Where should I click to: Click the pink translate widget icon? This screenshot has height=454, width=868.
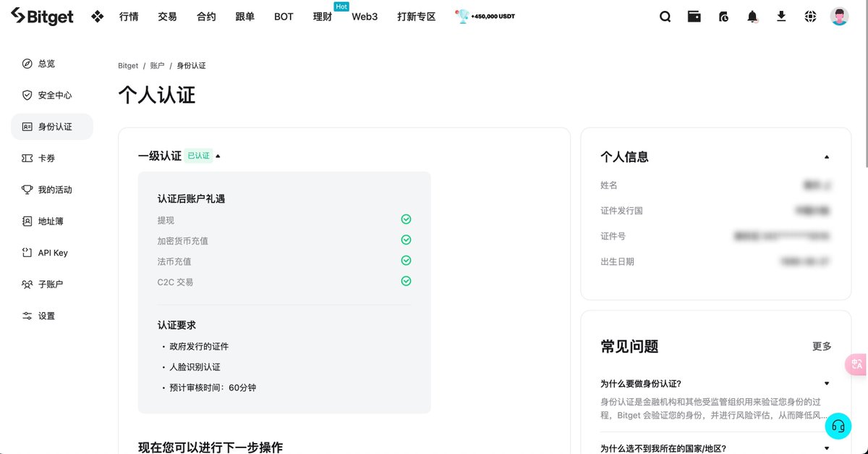coord(857,364)
